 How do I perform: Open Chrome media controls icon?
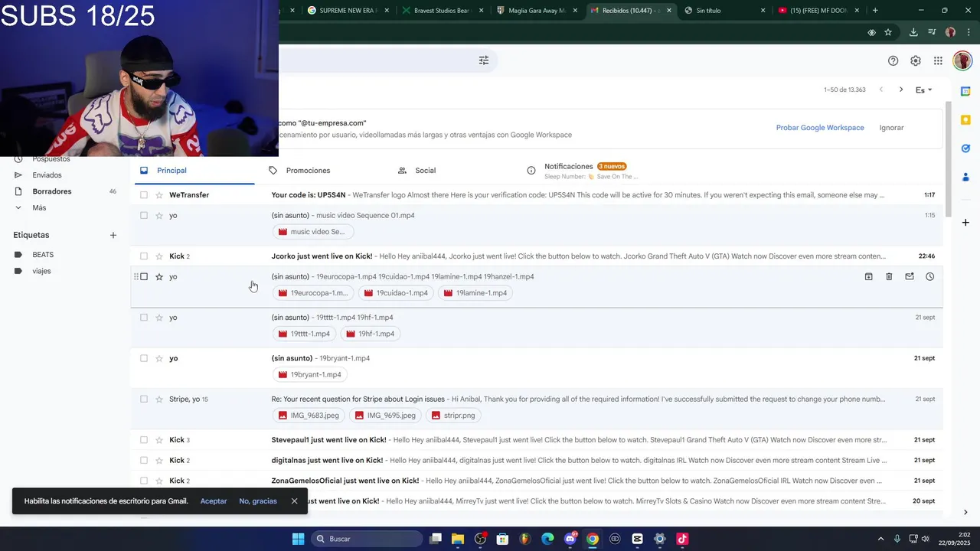point(932,32)
